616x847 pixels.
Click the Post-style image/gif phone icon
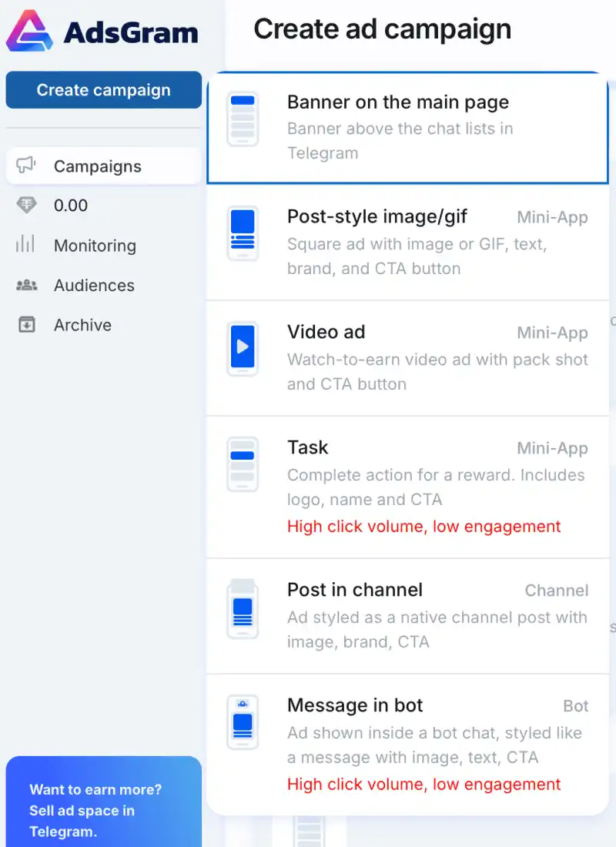point(243,233)
